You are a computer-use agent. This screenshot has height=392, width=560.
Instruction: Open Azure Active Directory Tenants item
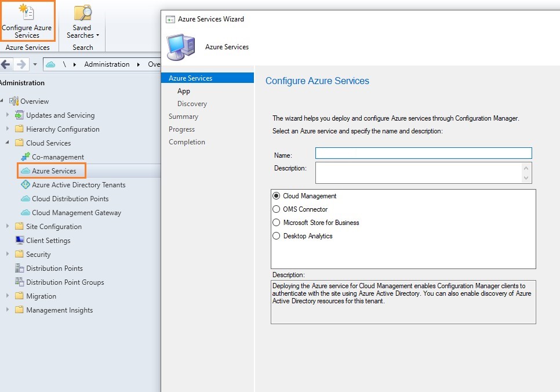point(79,185)
